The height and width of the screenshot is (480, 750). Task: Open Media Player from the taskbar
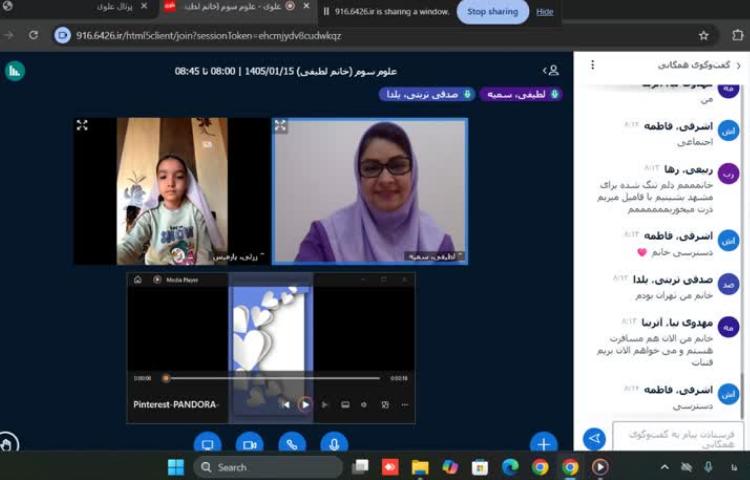coord(600,467)
